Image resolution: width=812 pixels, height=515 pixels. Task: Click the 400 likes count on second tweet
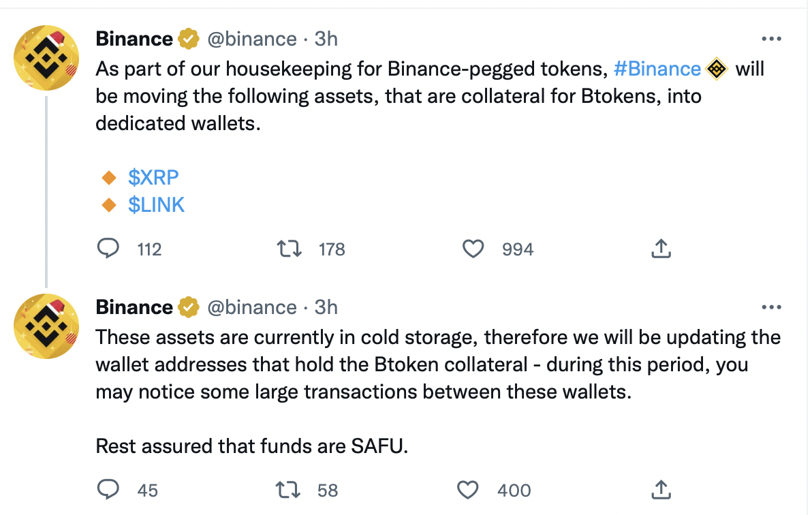tap(512, 490)
